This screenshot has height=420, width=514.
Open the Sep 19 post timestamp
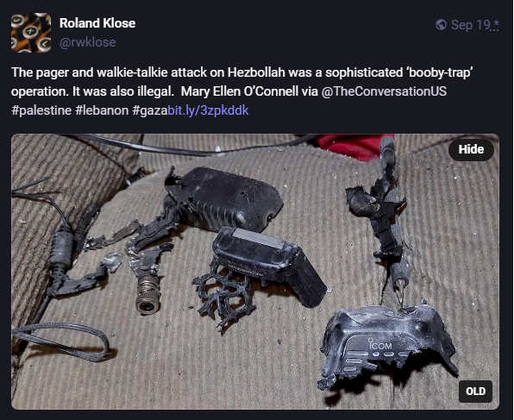[471, 25]
